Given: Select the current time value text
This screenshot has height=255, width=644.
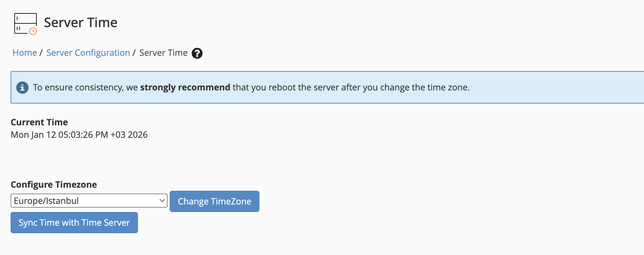Looking at the screenshot, I should pyautogui.click(x=79, y=135).
